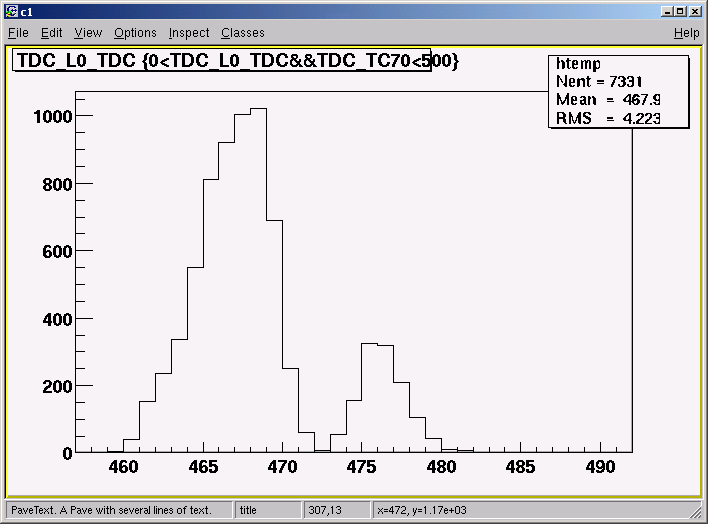The image size is (708, 524).
Task: Click the 'Nent = 7331' stats line
Action: tap(599, 82)
